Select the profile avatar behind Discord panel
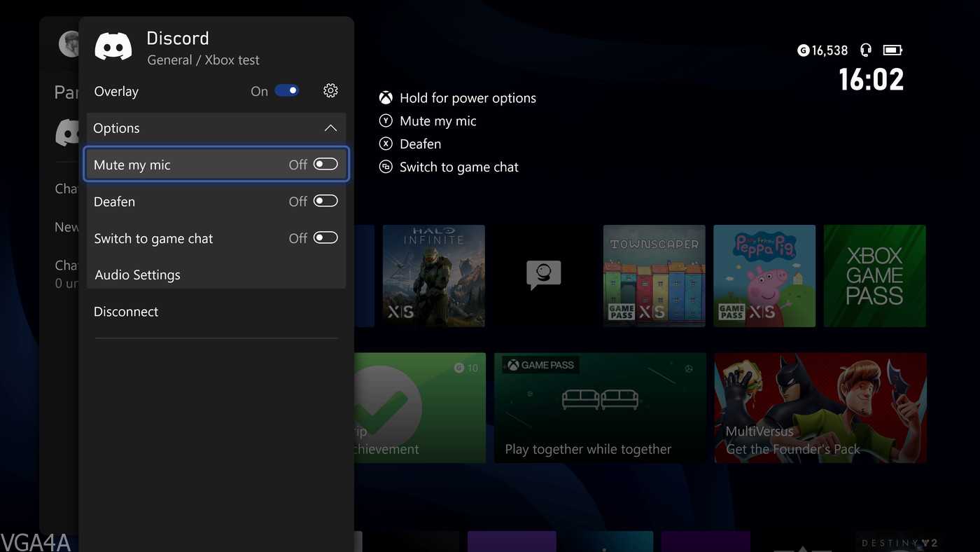This screenshot has height=552, width=980. (69, 44)
